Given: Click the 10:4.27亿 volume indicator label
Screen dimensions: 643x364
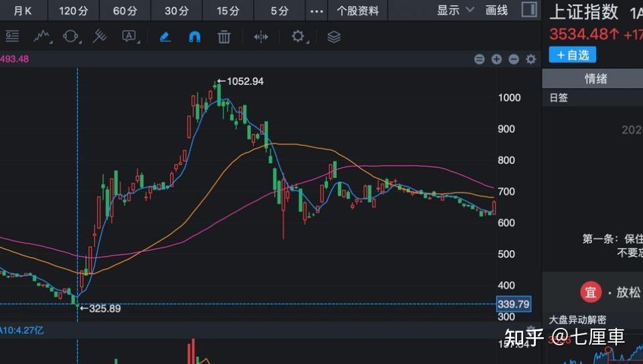Looking at the screenshot, I should 21,330.
